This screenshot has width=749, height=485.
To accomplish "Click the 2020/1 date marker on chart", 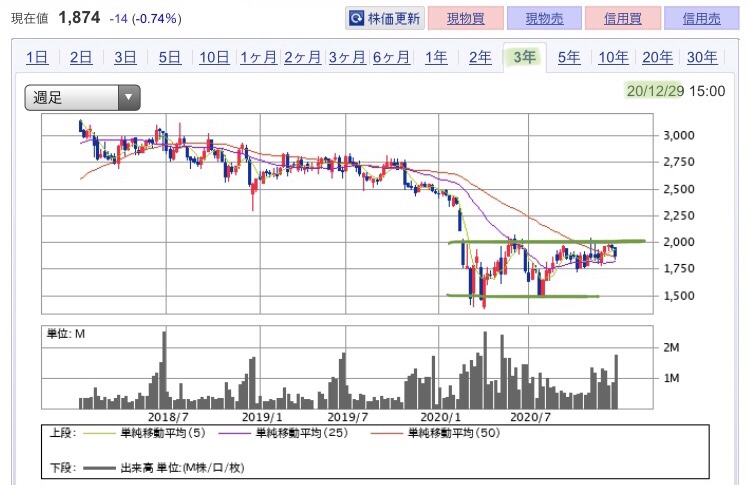I will coord(439,417).
